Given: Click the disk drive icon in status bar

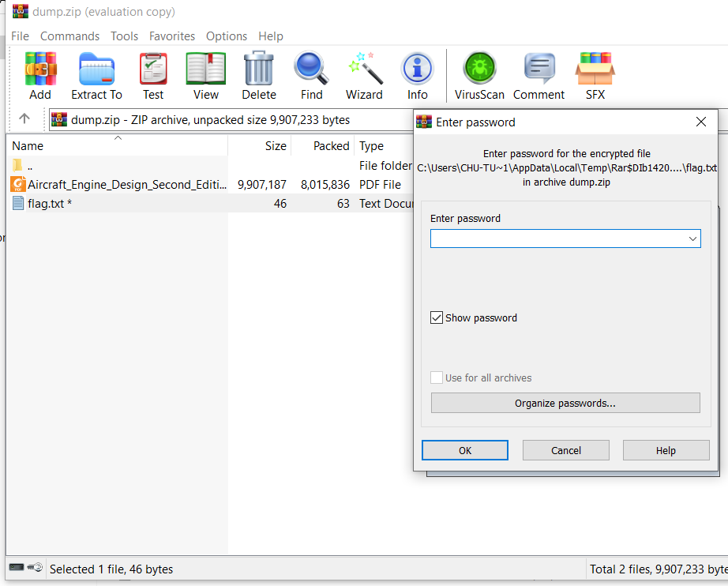Looking at the screenshot, I should (17, 567).
